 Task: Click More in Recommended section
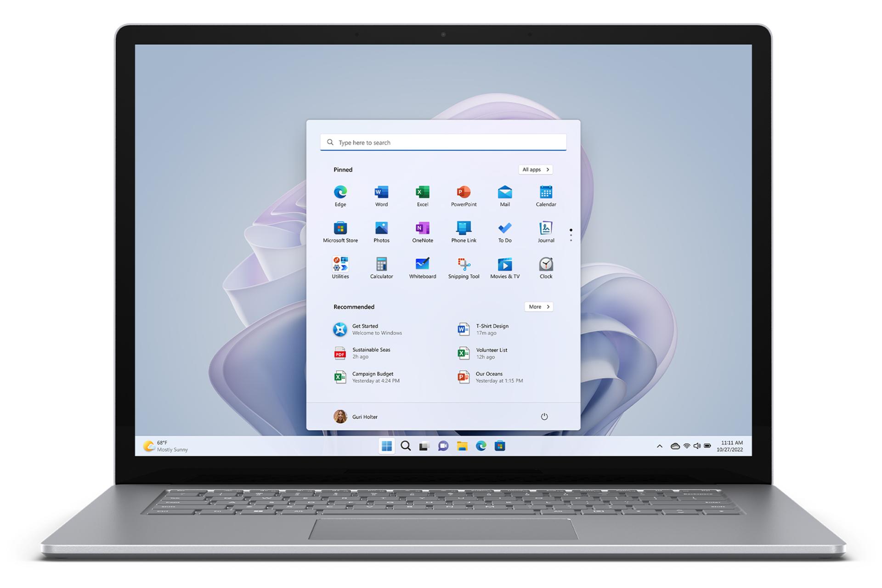click(537, 306)
